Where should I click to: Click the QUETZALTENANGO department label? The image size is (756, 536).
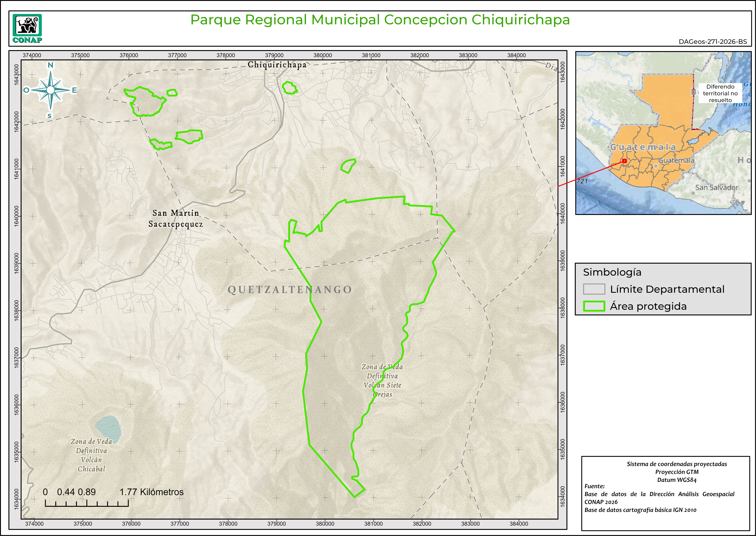[x=290, y=290]
